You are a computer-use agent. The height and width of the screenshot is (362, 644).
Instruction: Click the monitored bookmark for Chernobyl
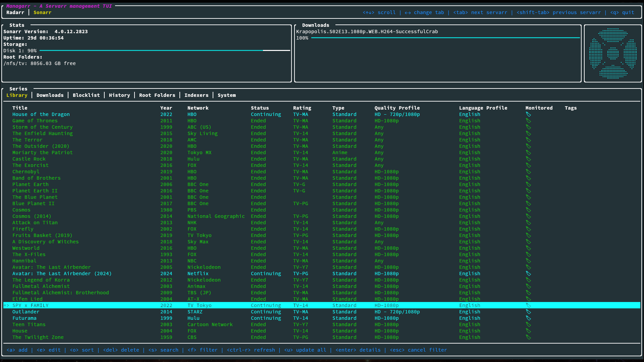pos(529,172)
